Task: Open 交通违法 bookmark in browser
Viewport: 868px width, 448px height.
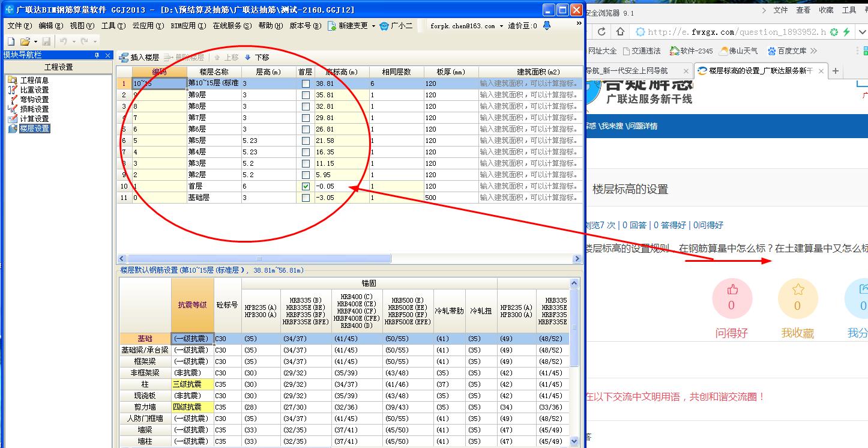Action: (x=642, y=51)
